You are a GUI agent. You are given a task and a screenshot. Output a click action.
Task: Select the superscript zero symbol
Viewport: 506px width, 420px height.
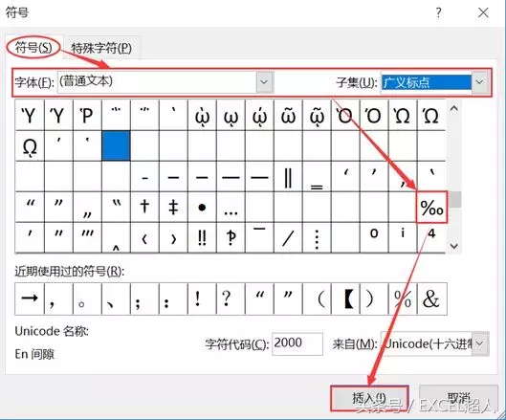(374, 237)
